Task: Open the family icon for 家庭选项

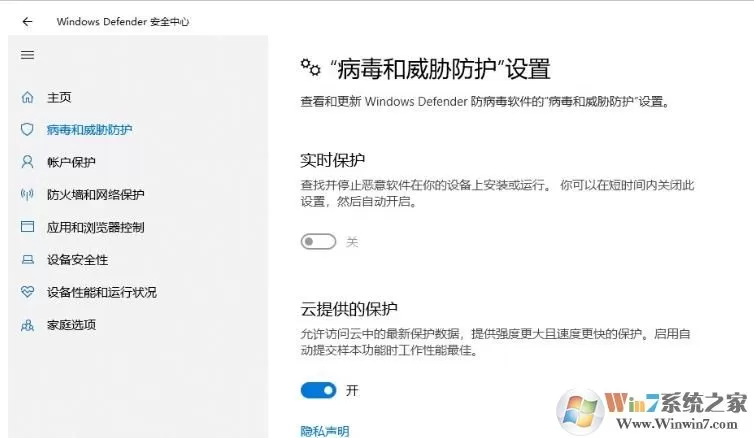Action: coord(27,325)
